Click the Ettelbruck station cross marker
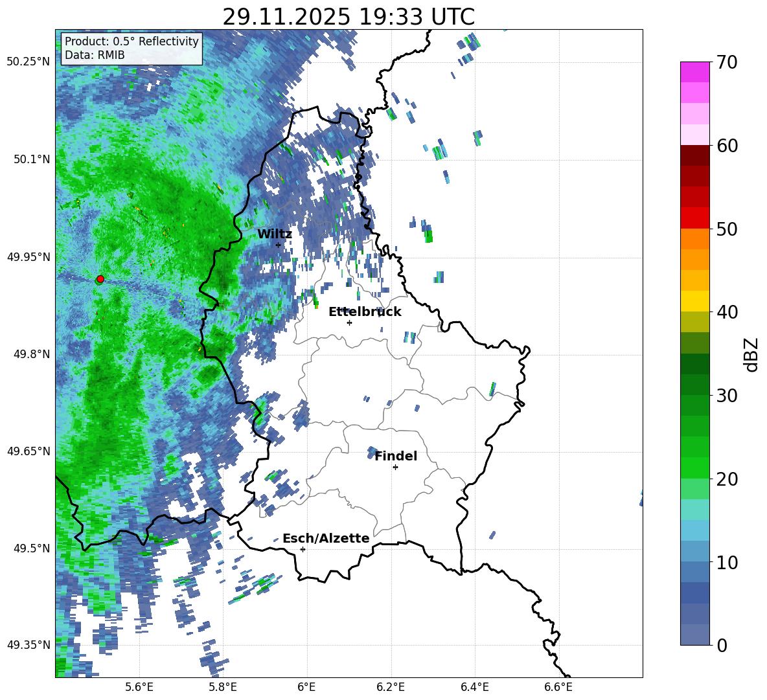The image size is (767, 700). point(349,322)
